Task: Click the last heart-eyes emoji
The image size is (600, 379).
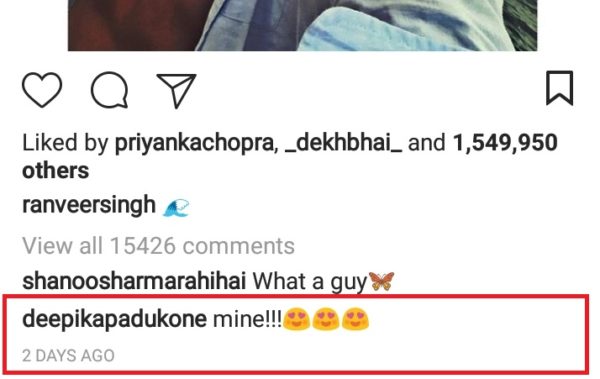Action: (355, 319)
